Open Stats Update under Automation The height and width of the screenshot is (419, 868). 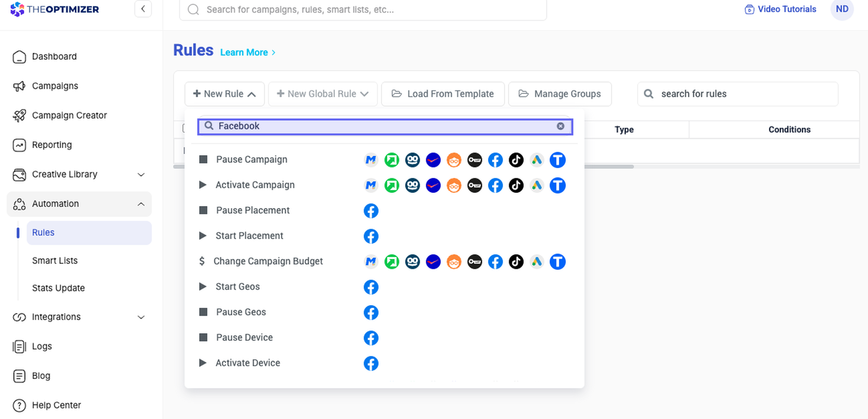tap(58, 288)
